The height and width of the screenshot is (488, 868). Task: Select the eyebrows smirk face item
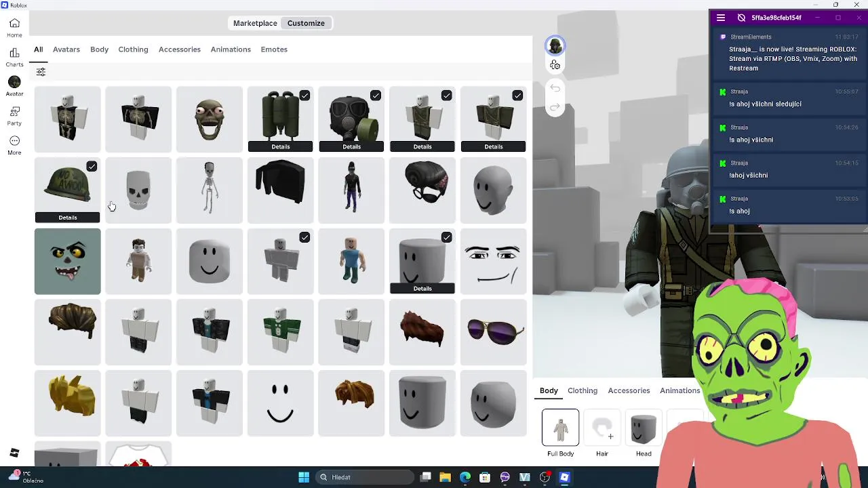click(x=494, y=262)
